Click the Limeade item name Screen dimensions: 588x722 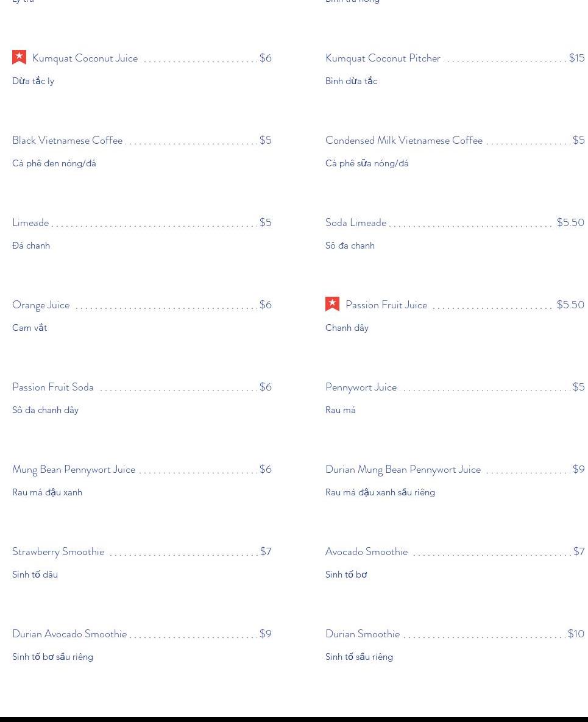point(30,222)
